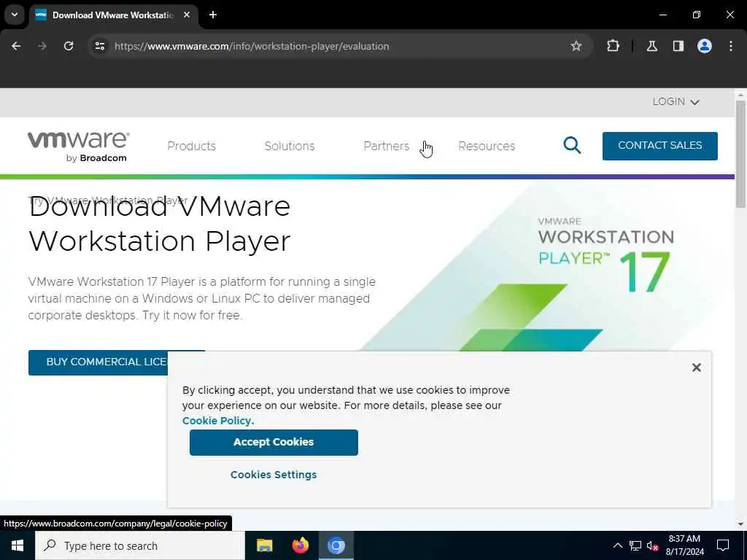Image resolution: width=747 pixels, height=560 pixels.
Task: Click Buy Commercial License button
Action: (98, 362)
